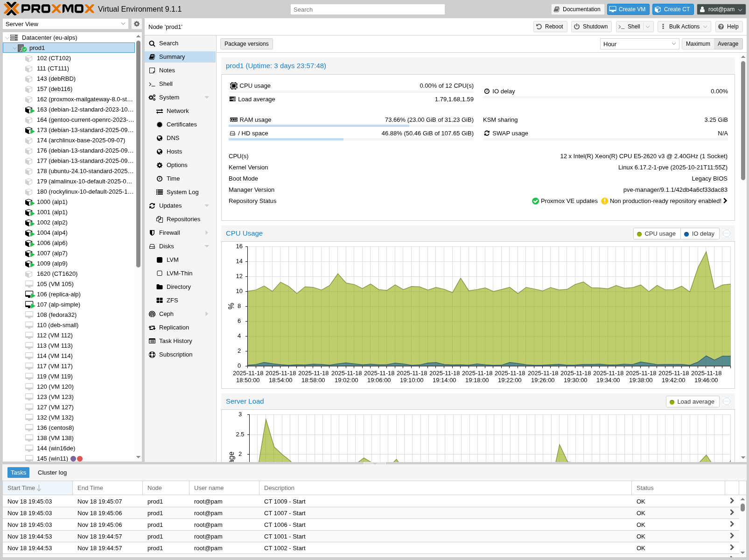Screen dimensions: 749x560
Task: Open the Summary menu item
Action: 173,56
